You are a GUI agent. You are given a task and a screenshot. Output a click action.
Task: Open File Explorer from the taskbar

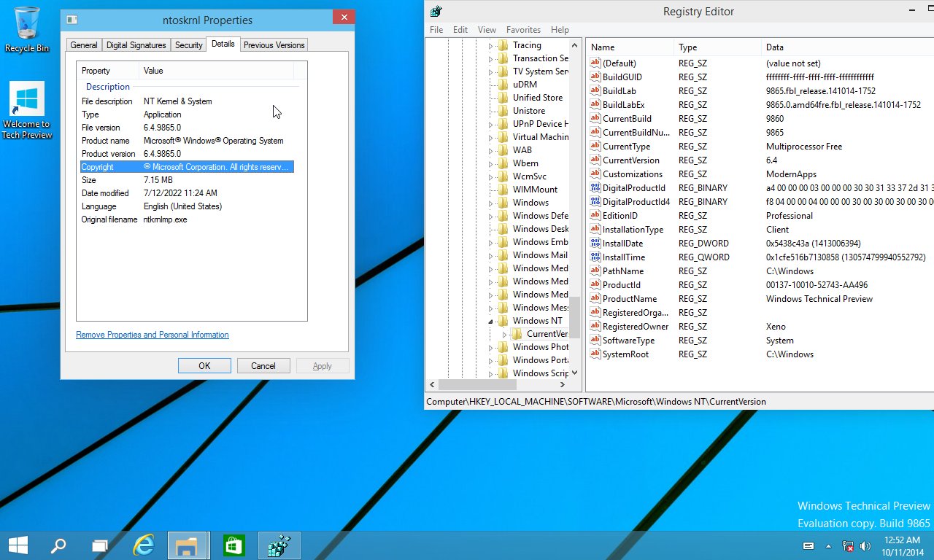coord(188,545)
